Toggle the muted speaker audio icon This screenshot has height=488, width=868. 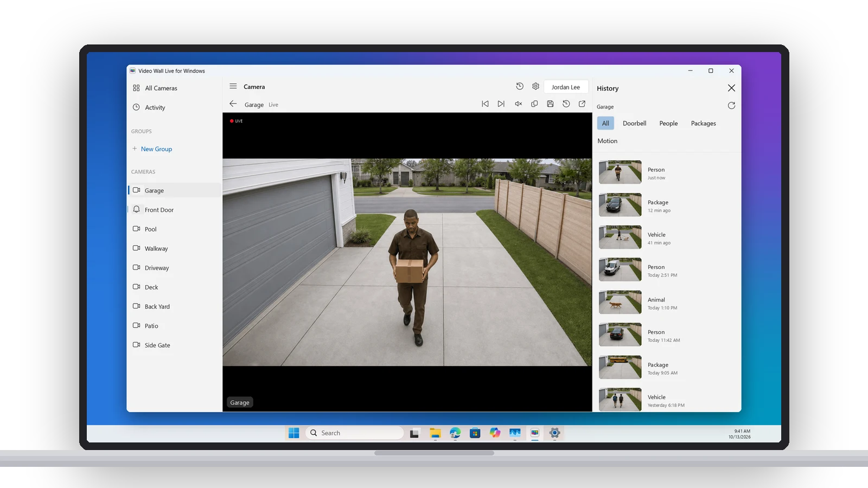pyautogui.click(x=518, y=104)
